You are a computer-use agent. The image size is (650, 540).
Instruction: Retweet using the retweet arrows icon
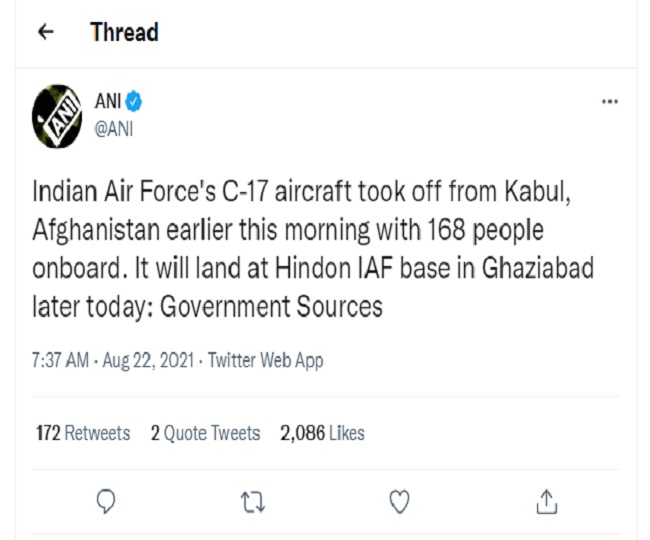coord(254,498)
